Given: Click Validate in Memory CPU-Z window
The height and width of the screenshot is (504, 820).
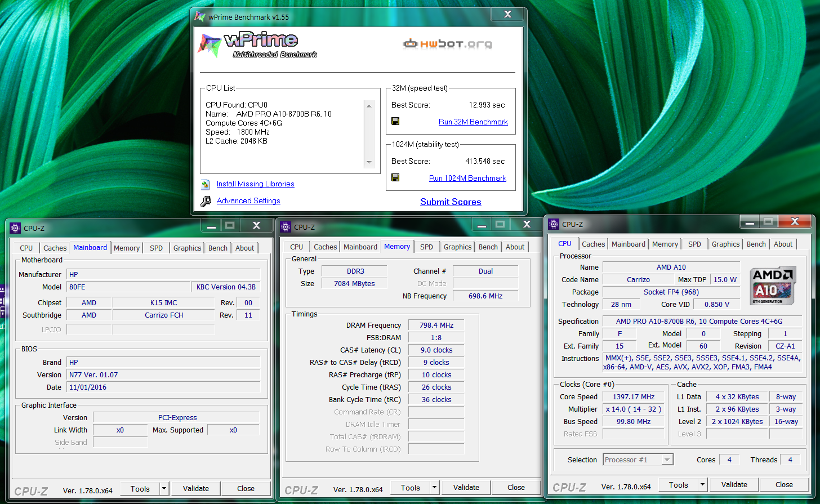Looking at the screenshot, I should [x=466, y=488].
